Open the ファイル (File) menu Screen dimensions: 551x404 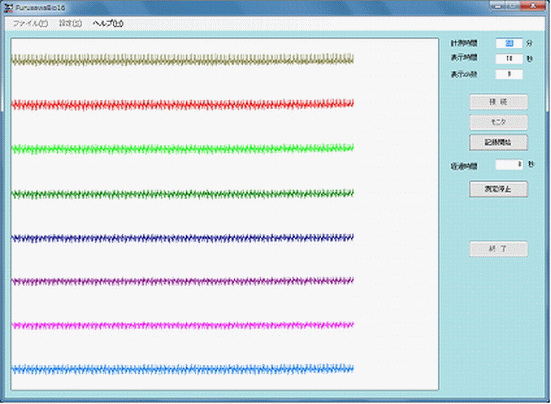(x=30, y=24)
